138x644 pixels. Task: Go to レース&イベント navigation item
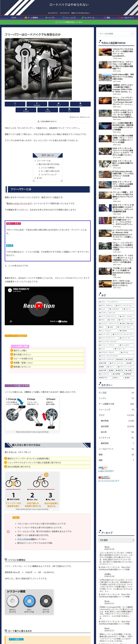pos(126,18)
